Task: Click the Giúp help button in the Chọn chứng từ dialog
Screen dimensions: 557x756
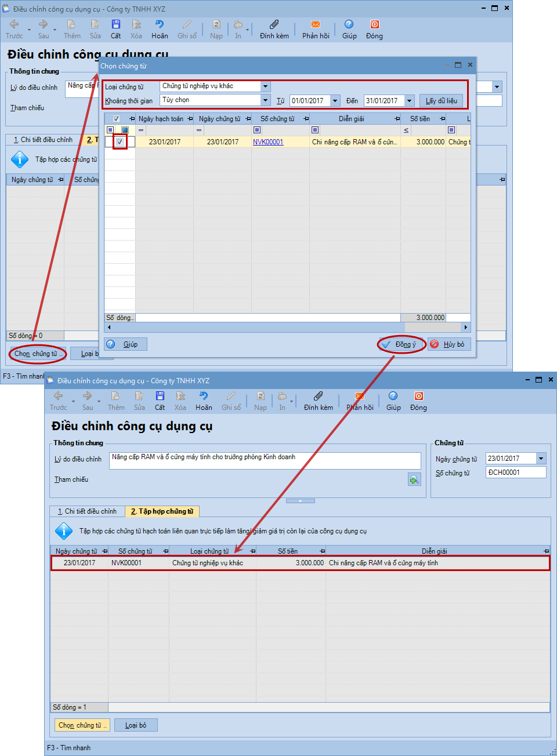Action: point(125,344)
